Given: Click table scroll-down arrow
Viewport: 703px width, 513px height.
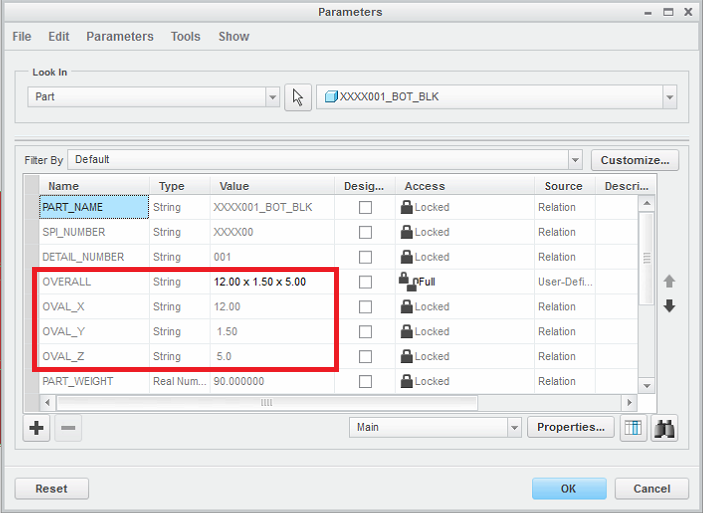Looking at the screenshot, I should pyautogui.click(x=647, y=386).
